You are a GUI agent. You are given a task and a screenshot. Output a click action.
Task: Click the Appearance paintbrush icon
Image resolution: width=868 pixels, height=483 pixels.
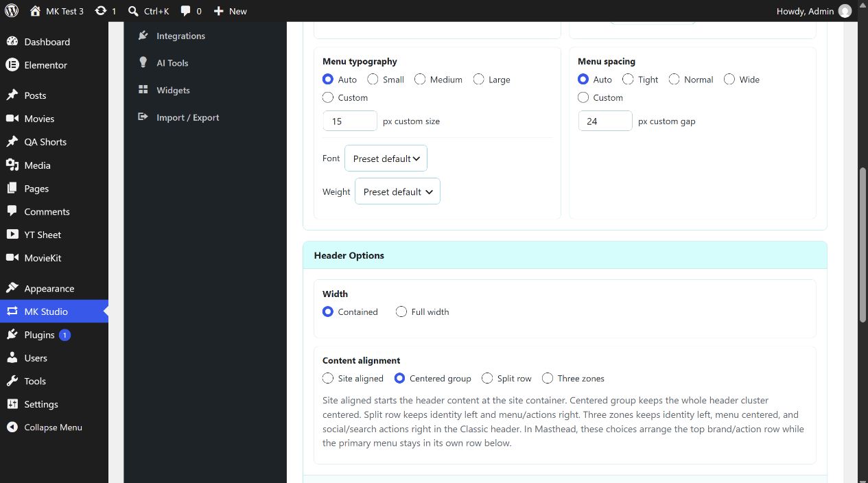[12, 288]
